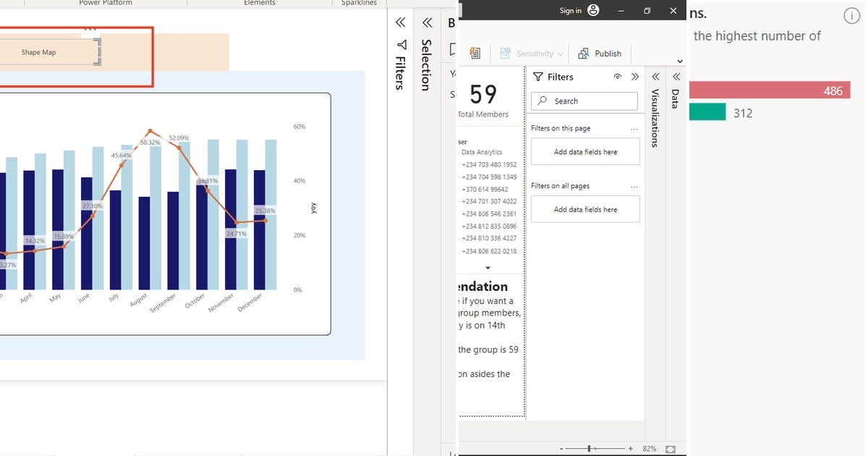This screenshot has width=868, height=456.
Task: Click the December axis label
Action: pyautogui.click(x=251, y=303)
